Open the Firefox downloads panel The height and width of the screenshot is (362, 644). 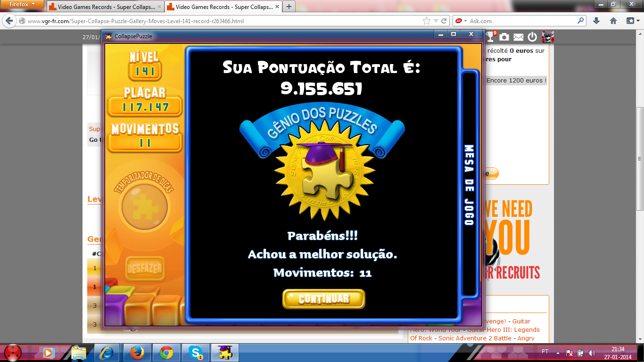(x=596, y=21)
